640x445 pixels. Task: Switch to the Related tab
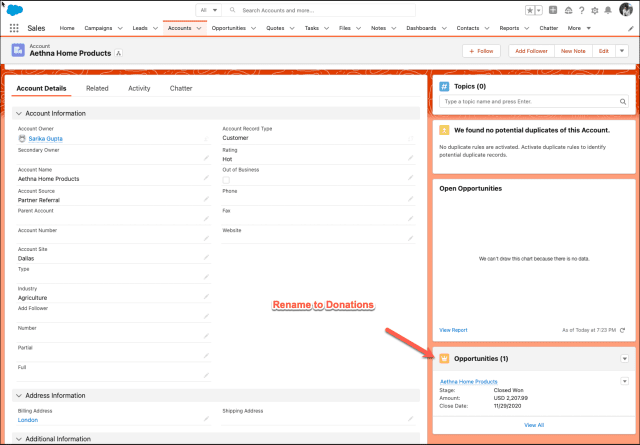pyautogui.click(x=97, y=88)
